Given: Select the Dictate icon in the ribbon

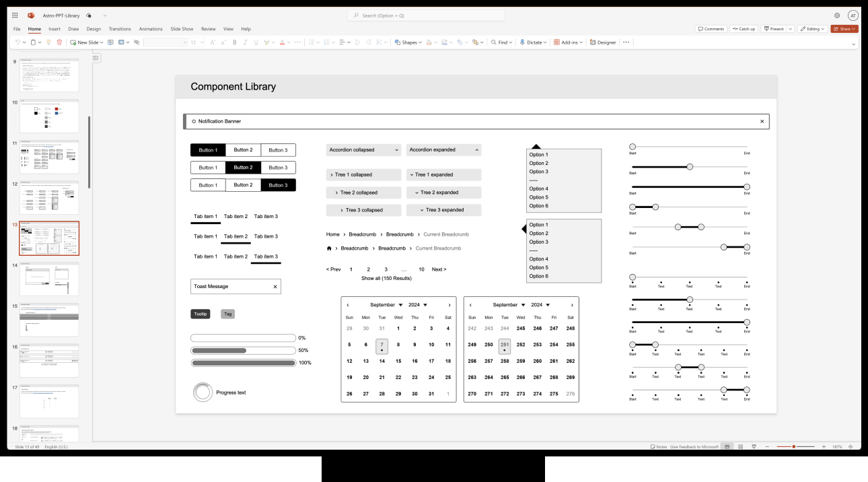Looking at the screenshot, I should coord(522,42).
